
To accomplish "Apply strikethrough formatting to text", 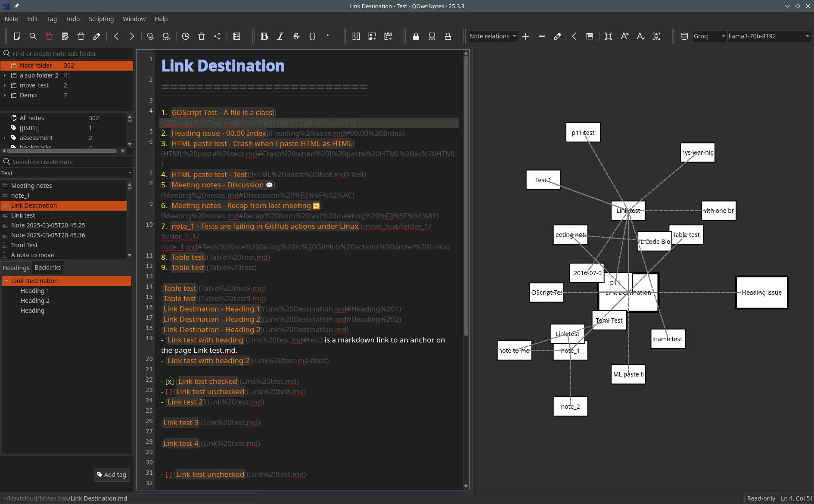I will (x=296, y=37).
